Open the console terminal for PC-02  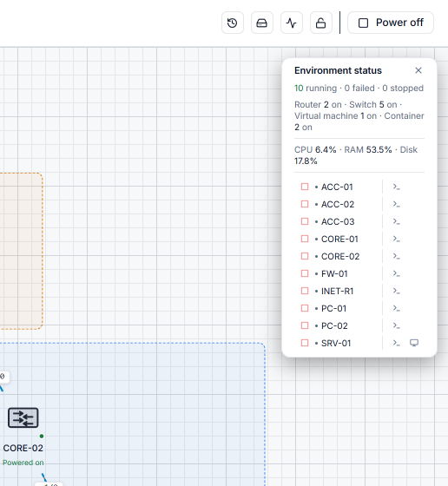[x=397, y=325]
